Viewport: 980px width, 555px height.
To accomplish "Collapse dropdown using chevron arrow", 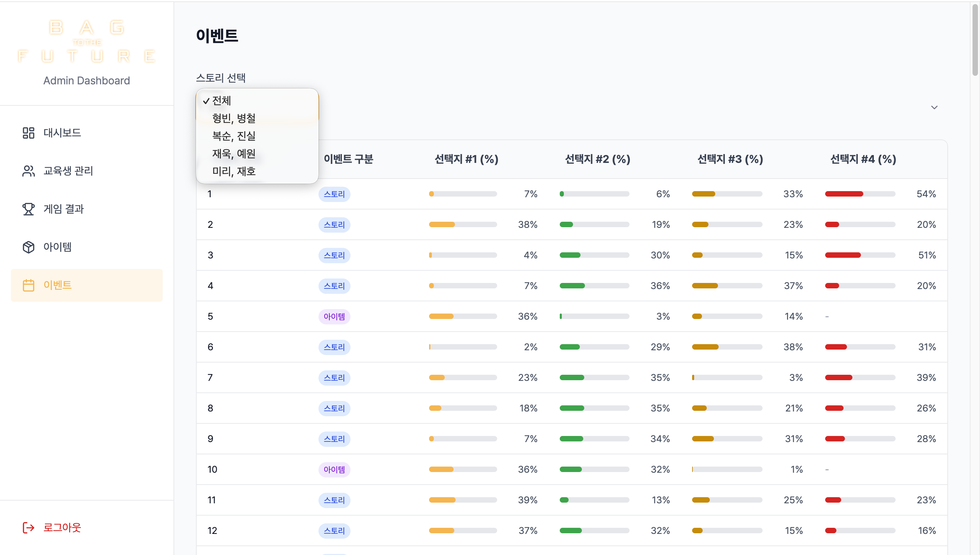I will click(x=934, y=107).
